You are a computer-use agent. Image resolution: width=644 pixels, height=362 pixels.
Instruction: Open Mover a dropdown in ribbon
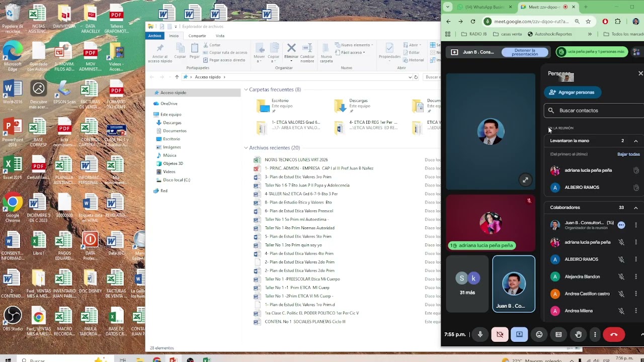coord(260,52)
